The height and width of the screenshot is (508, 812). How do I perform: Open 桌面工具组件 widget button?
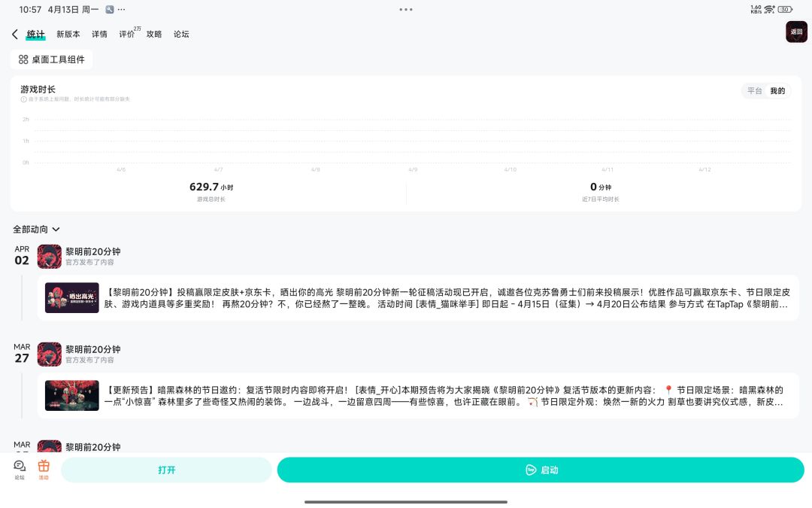point(51,59)
